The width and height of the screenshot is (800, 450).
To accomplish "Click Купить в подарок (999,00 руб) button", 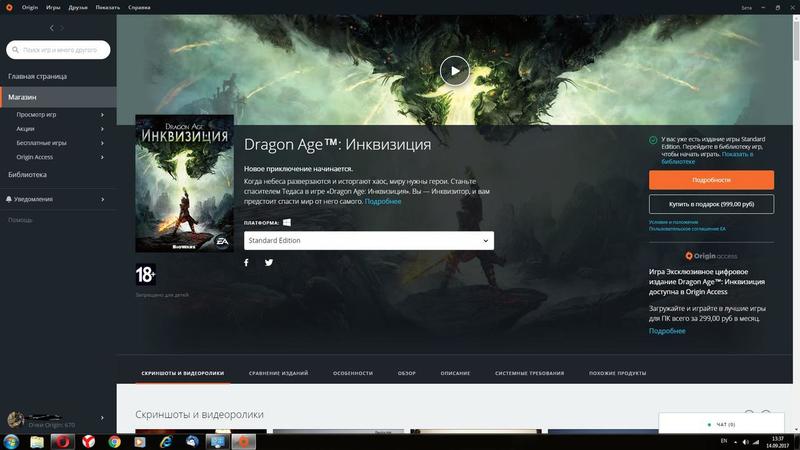I will tap(711, 204).
